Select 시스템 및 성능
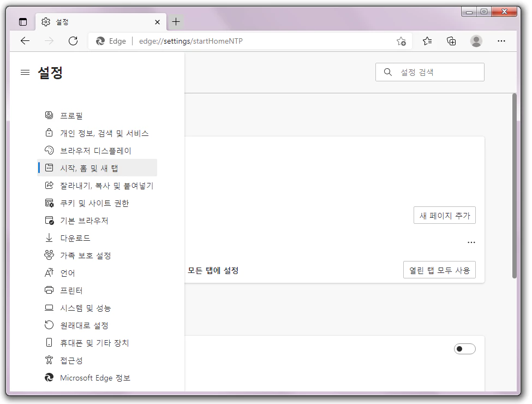The image size is (532, 404). 97,308
